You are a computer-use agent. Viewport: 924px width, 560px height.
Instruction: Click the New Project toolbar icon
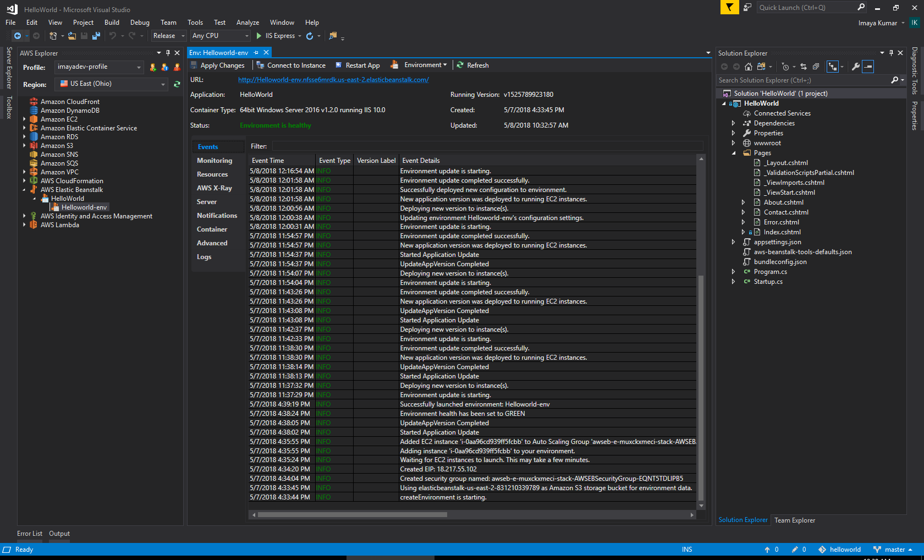(x=53, y=36)
